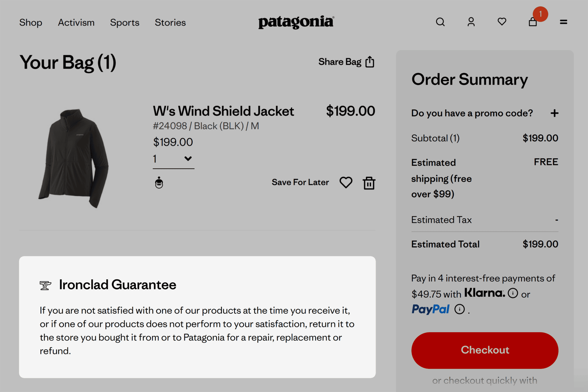Click the PayPal info icon
Viewport: 588px width, 392px height.
(x=459, y=309)
